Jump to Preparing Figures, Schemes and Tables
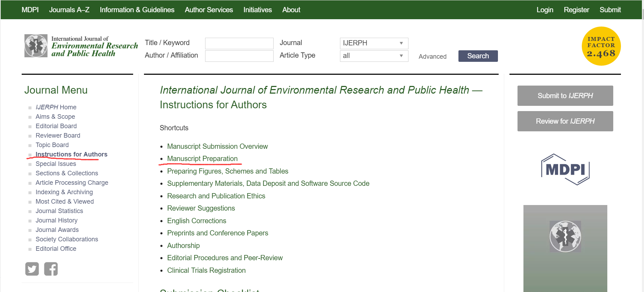 (x=227, y=171)
